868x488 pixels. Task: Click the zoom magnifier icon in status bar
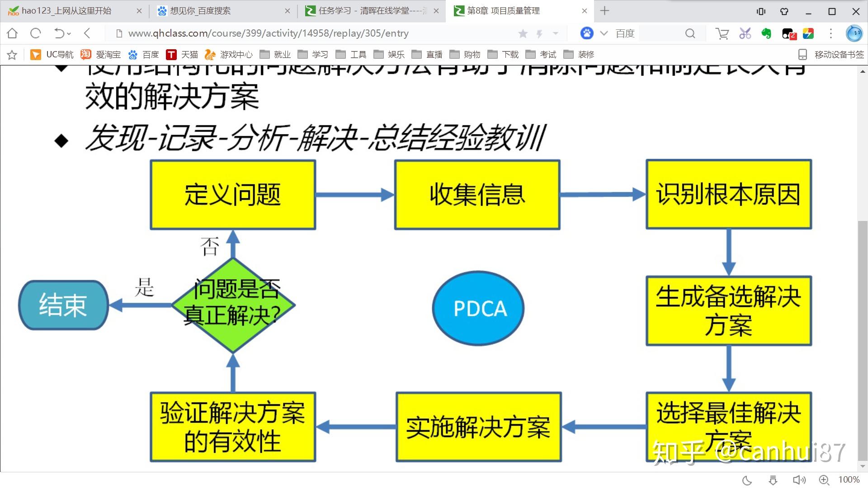pos(824,480)
